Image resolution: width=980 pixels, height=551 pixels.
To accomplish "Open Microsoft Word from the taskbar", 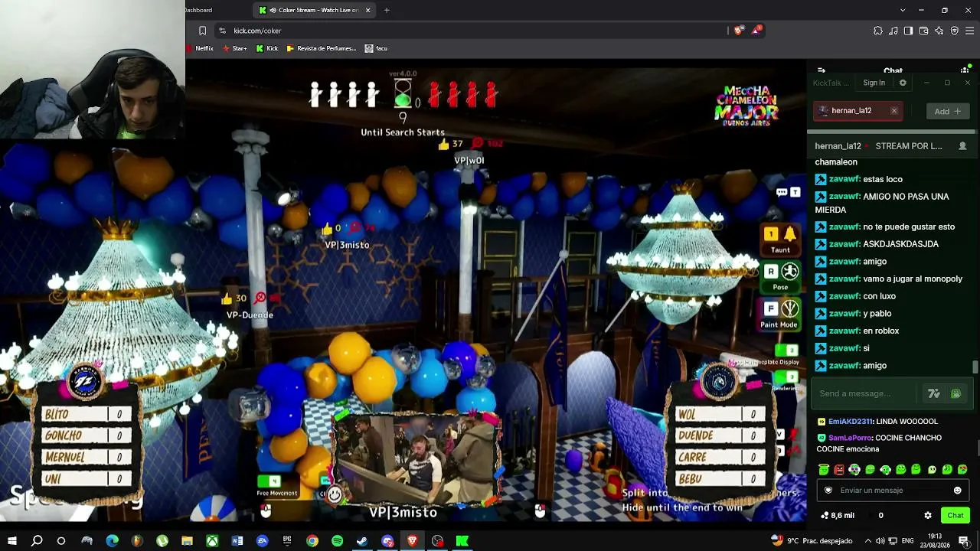I will pyautogui.click(x=237, y=541).
